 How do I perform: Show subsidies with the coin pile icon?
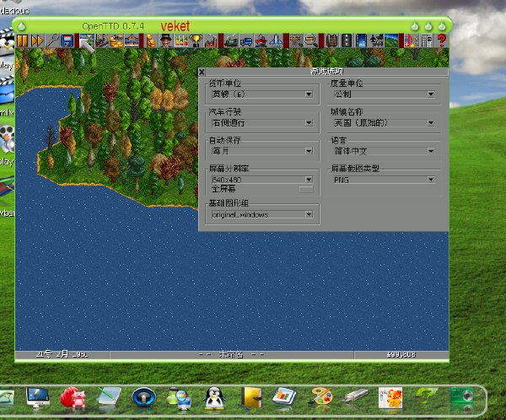116,41
